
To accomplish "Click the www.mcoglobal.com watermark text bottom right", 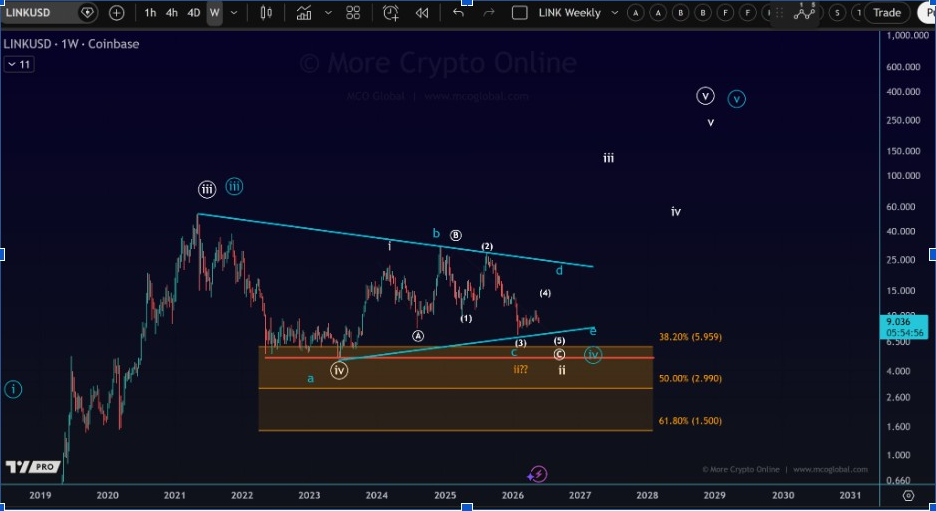I will [830, 469].
